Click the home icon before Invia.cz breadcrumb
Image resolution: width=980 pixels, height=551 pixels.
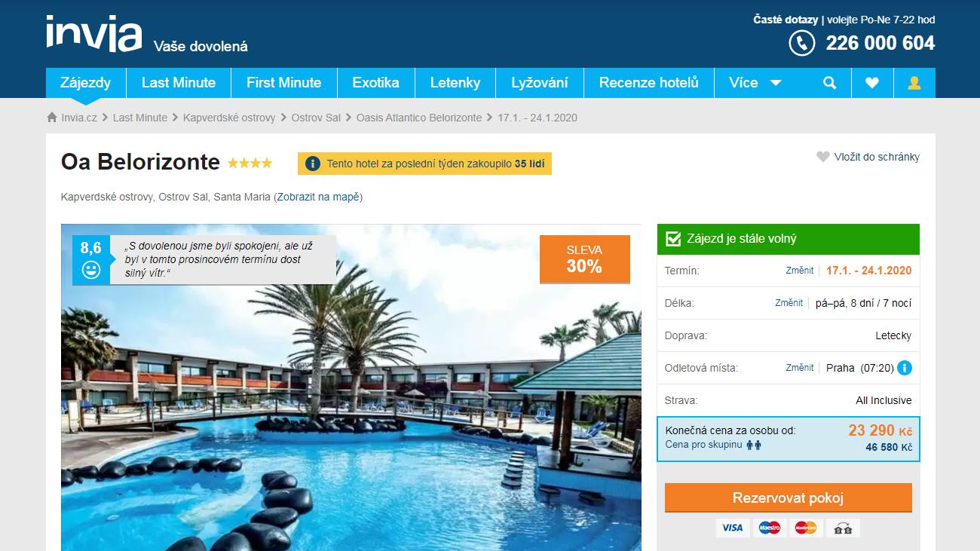point(52,118)
